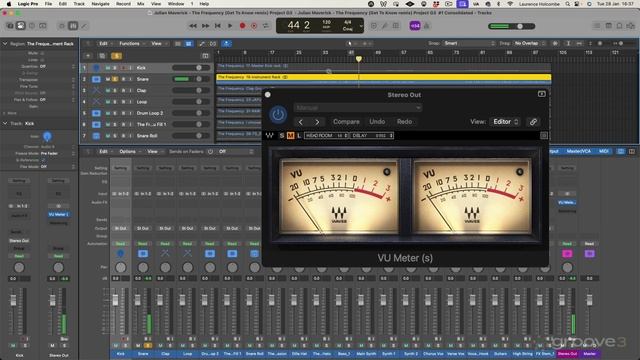The height and width of the screenshot is (360, 640).
Task: Open the mixer Options menu
Action: coord(129,151)
